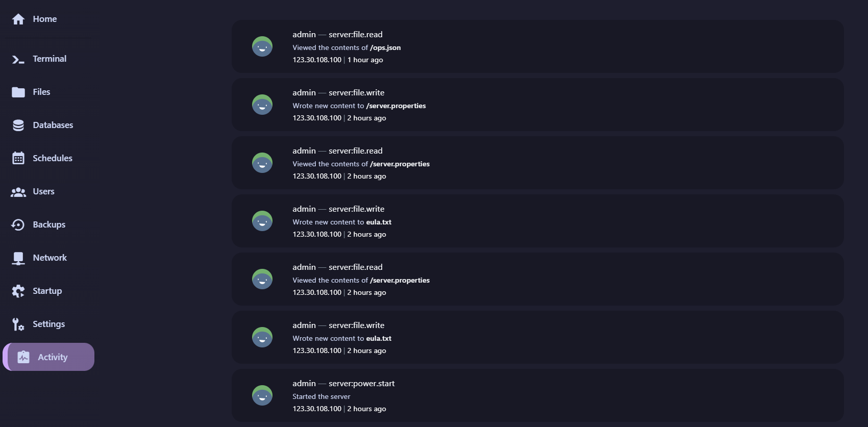Select the 'Started the server' log entry

point(321,396)
